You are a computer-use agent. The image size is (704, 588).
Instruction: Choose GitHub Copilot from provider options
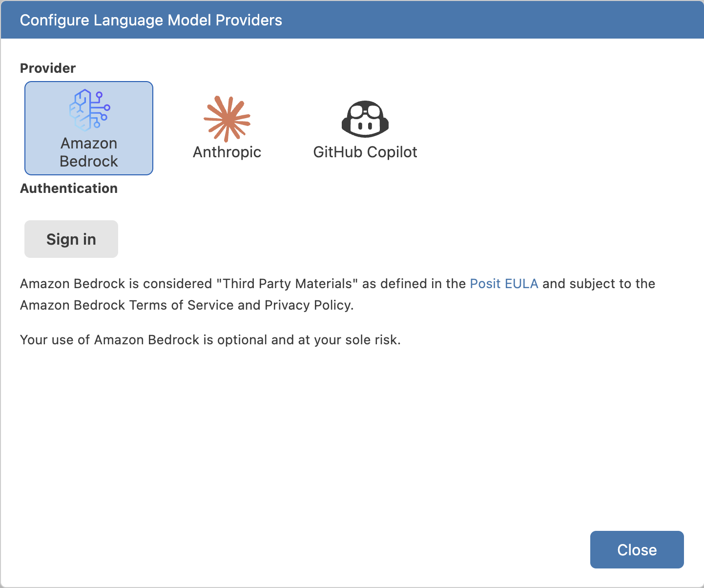click(x=365, y=127)
